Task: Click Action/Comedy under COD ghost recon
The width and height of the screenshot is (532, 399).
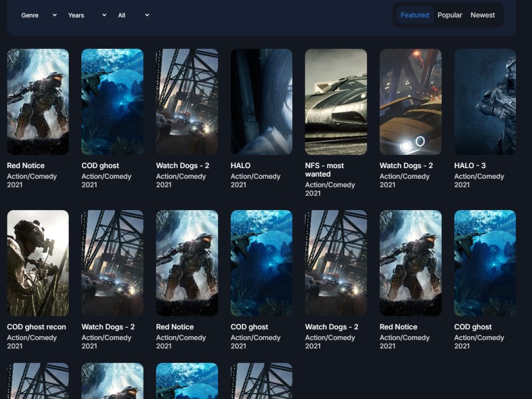Action: pos(32,338)
